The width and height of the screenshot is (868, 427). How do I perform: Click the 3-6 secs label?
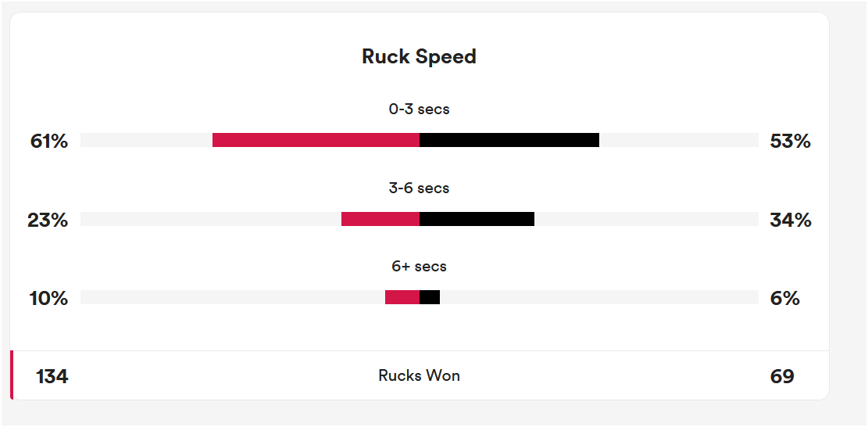click(419, 188)
